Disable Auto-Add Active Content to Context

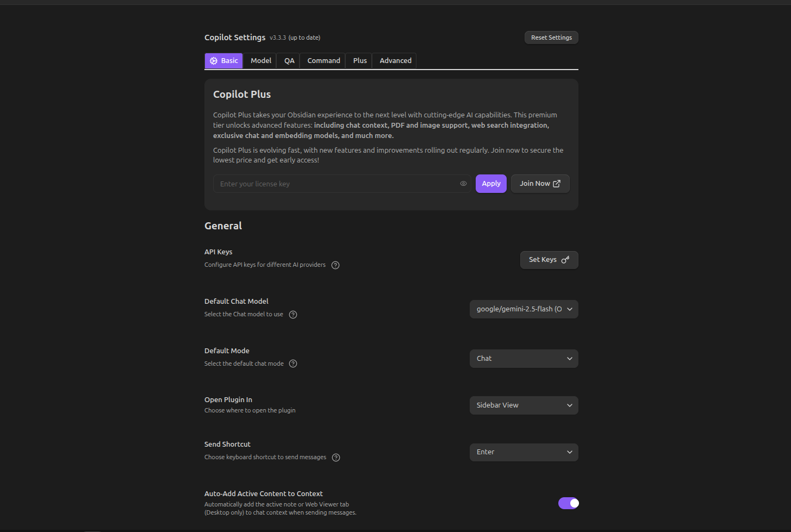[x=569, y=503]
